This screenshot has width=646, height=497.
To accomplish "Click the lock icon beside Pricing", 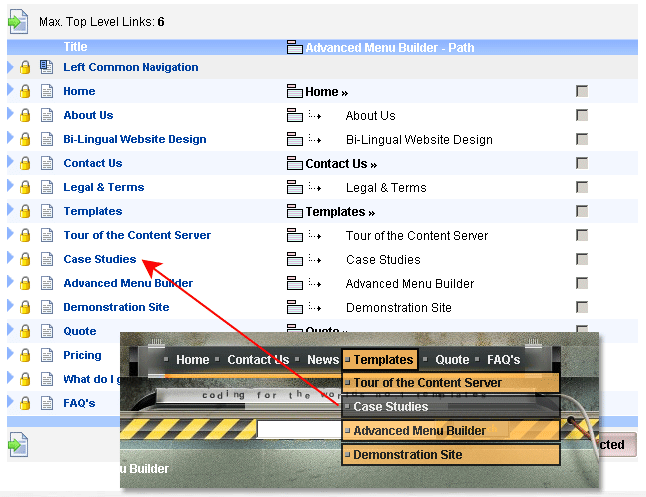I will click(25, 355).
